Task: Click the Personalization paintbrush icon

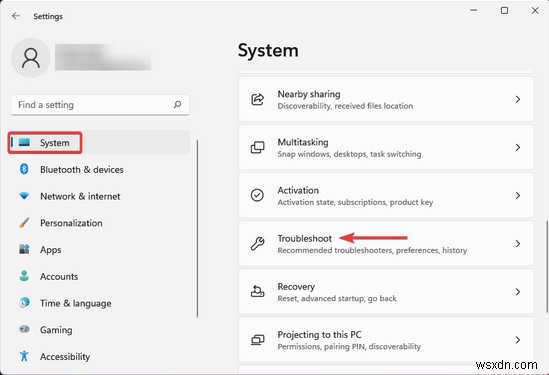Action: (x=24, y=222)
